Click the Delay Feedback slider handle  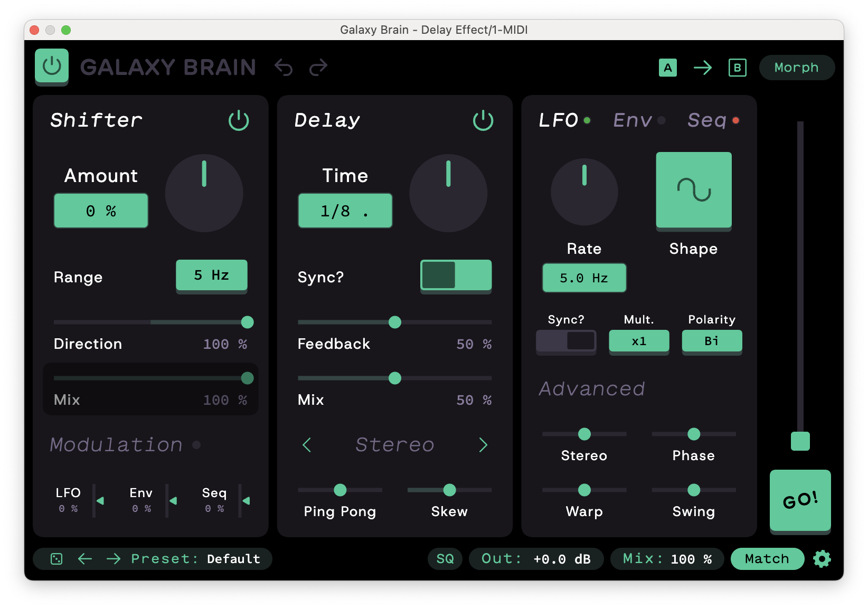pyautogui.click(x=395, y=322)
